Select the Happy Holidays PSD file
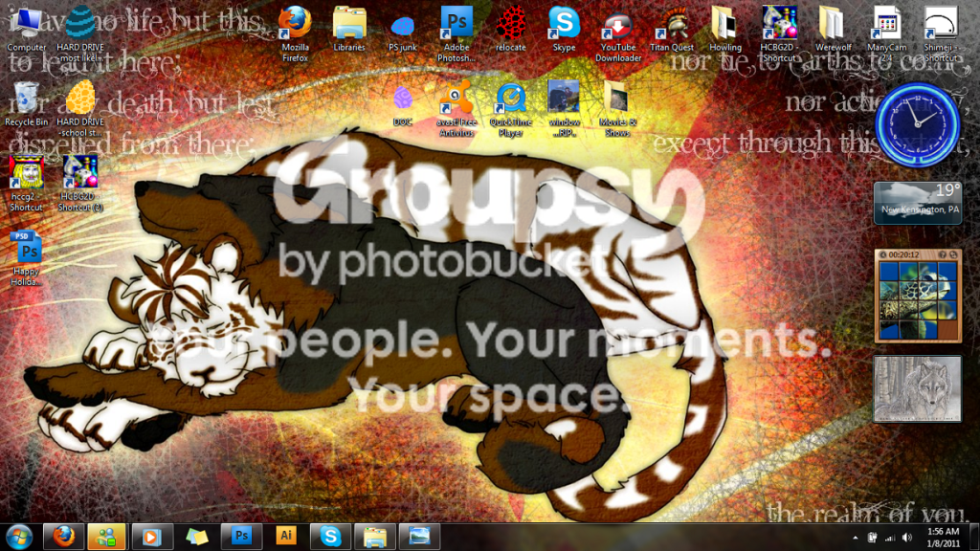This screenshot has height=551, width=980. [x=26, y=258]
